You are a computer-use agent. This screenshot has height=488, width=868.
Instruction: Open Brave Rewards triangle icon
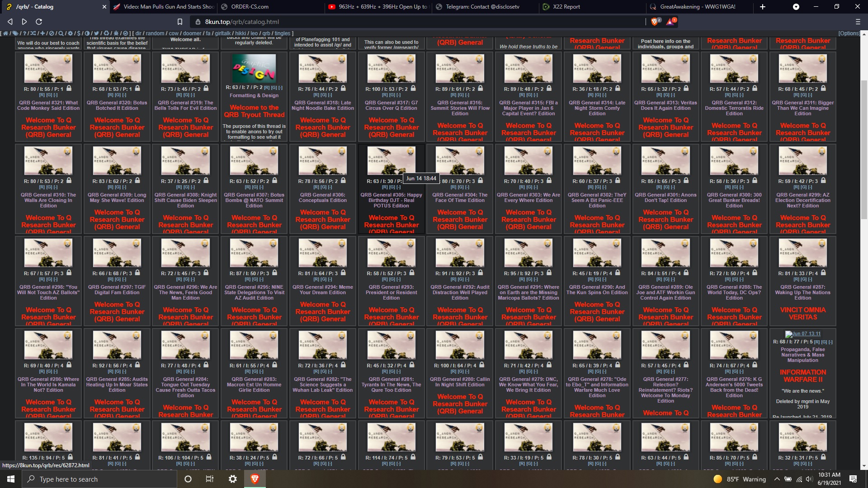click(x=671, y=22)
